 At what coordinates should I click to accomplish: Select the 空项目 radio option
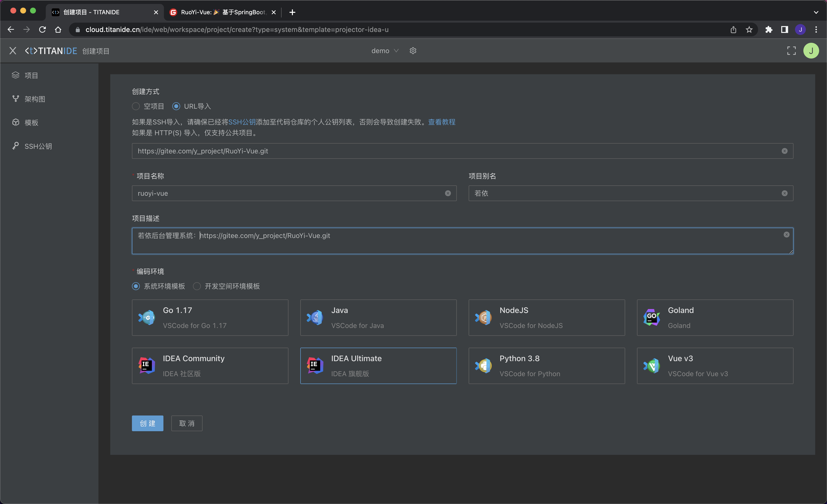coord(136,106)
